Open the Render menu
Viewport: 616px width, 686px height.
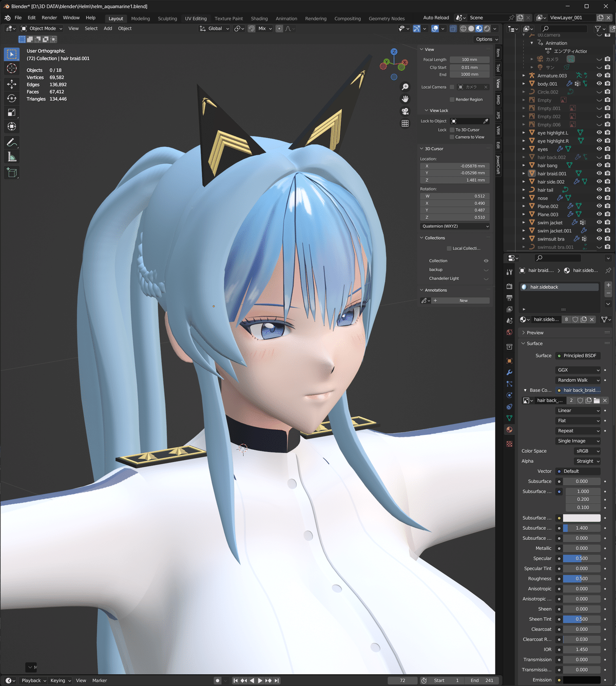pos(49,17)
